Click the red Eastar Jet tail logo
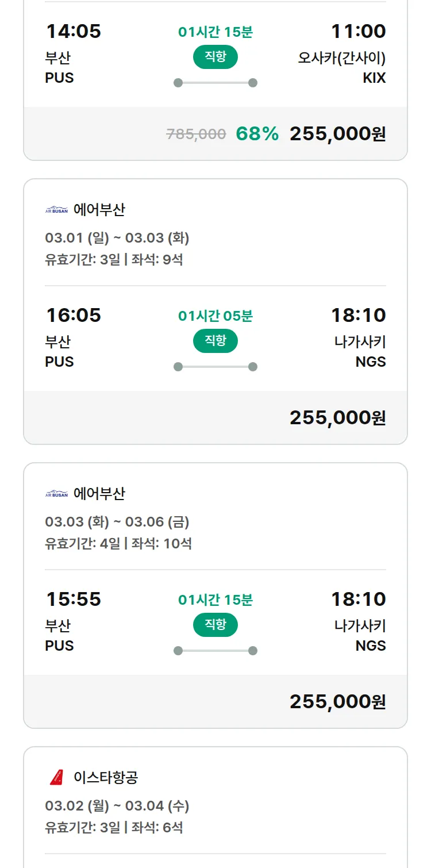The height and width of the screenshot is (868, 431). click(x=56, y=778)
